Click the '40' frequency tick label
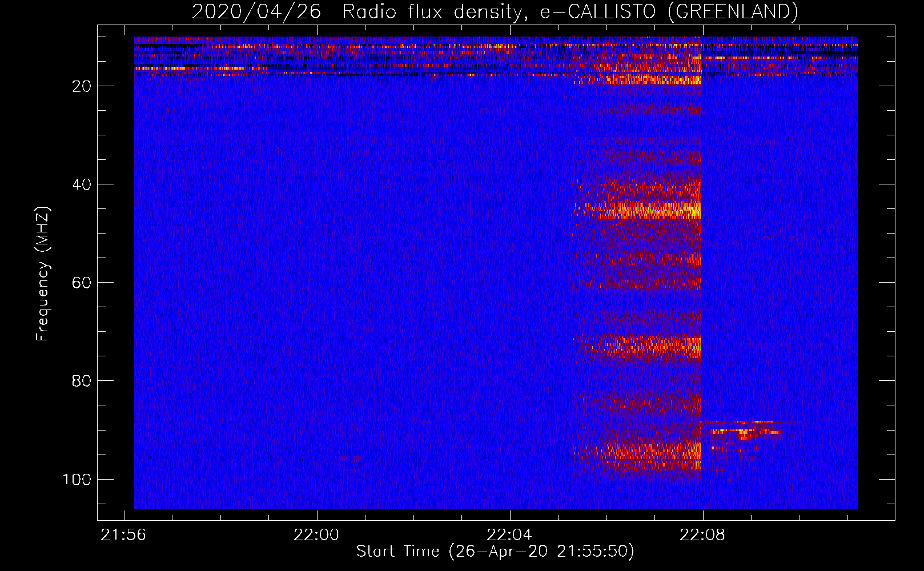 pos(82,184)
